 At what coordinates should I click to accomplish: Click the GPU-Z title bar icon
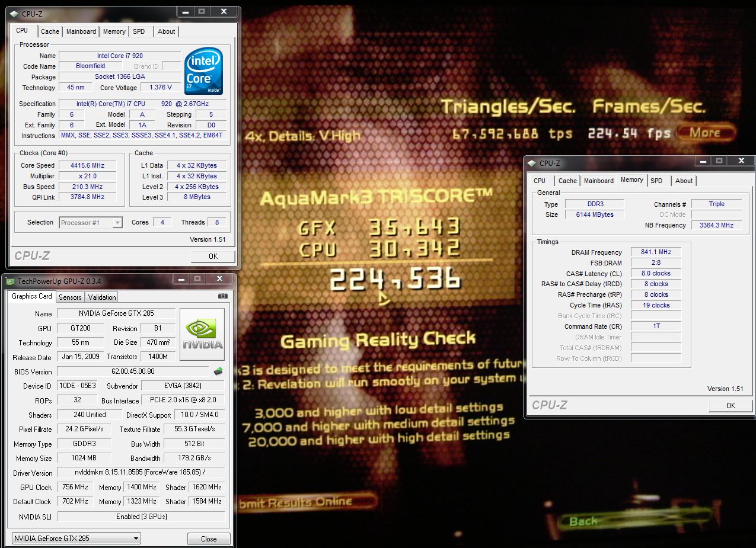pos(10,281)
